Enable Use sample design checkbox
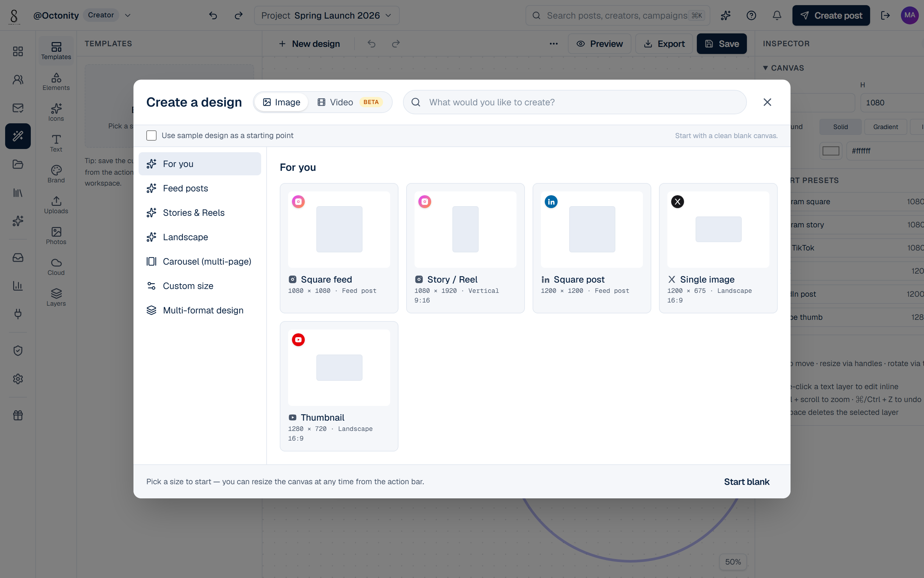 [x=151, y=135]
